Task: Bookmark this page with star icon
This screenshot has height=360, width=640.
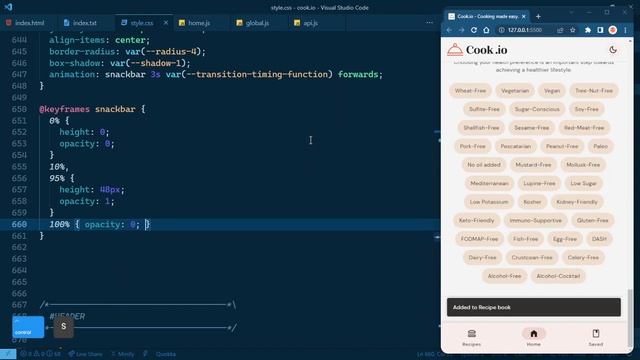Action: [573, 30]
